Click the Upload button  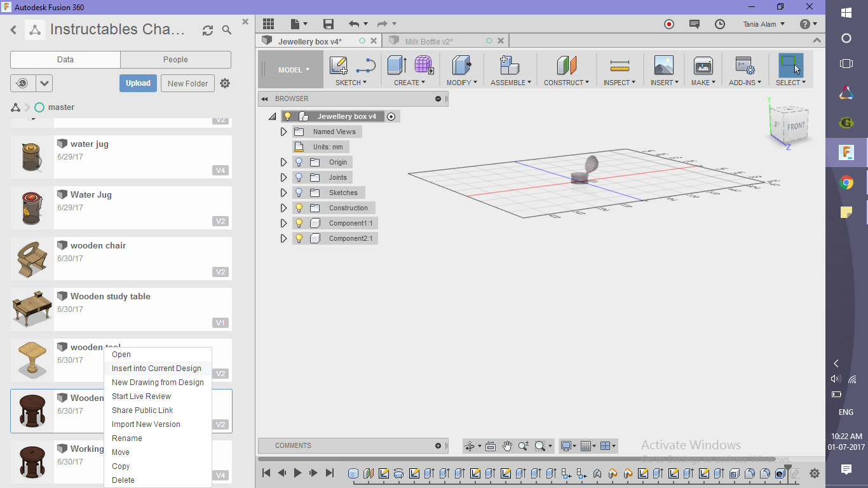[x=138, y=83]
